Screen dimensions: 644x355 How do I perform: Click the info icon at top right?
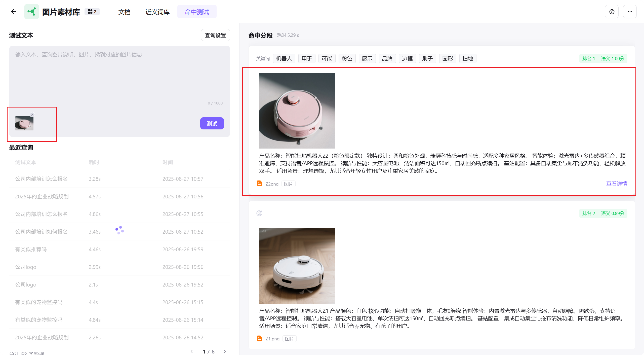pyautogui.click(x=612, y=12)
